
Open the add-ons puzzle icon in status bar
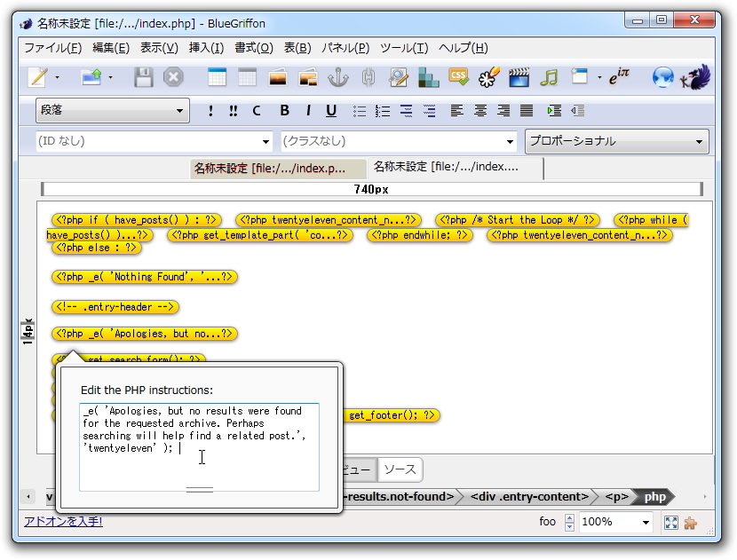click(690, 522)
